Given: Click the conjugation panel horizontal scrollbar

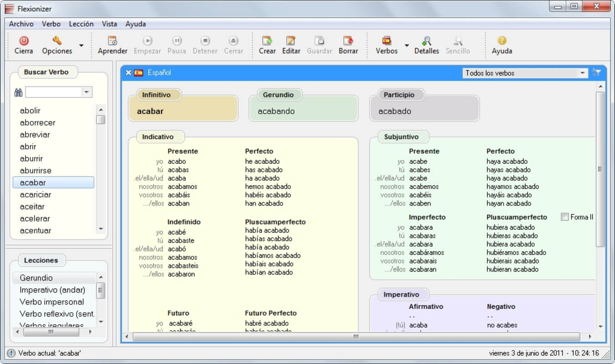Looking at the screenshot, I should pyautogui.click(x=355, y=337).
